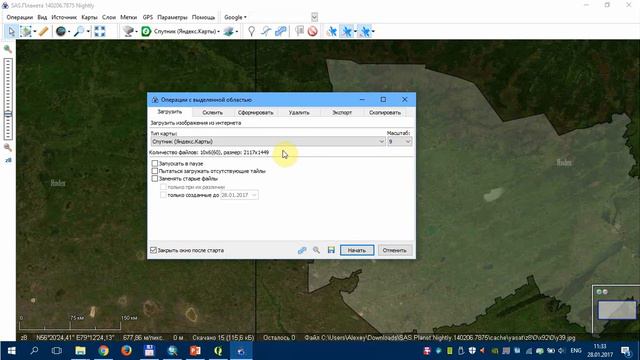The image size is (640, 360).
Task: Switch to the 'Сформировать' tab
Action: (256, 113)
